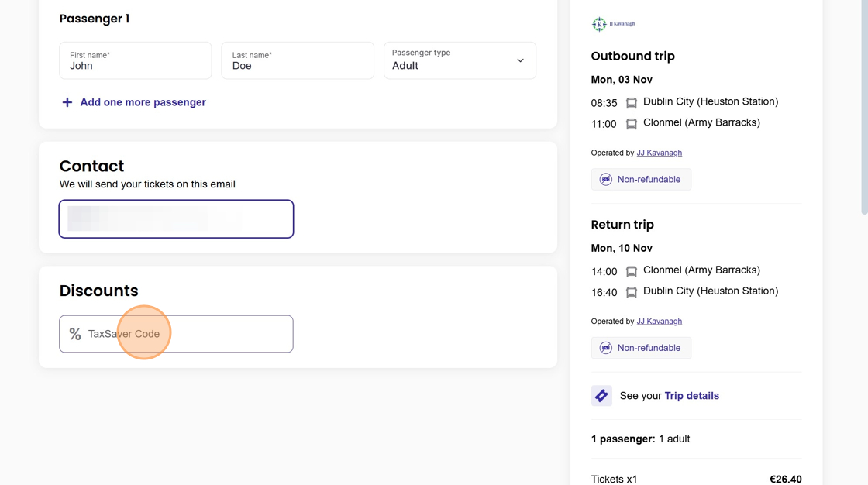Click the contact email input field

point(176,219)
